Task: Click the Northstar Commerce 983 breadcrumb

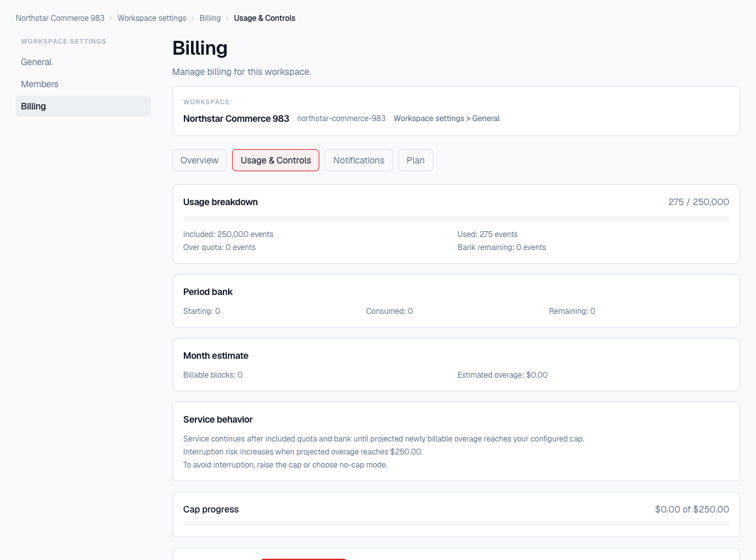Action: click(59, 18)
